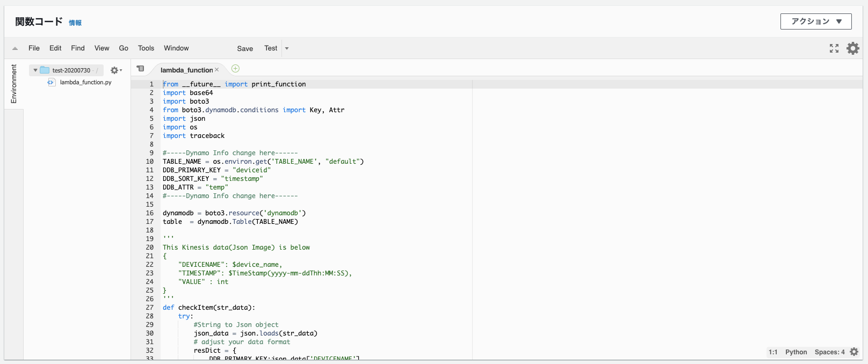Click the TABLE_NAME assignment line

coord(263,162)
